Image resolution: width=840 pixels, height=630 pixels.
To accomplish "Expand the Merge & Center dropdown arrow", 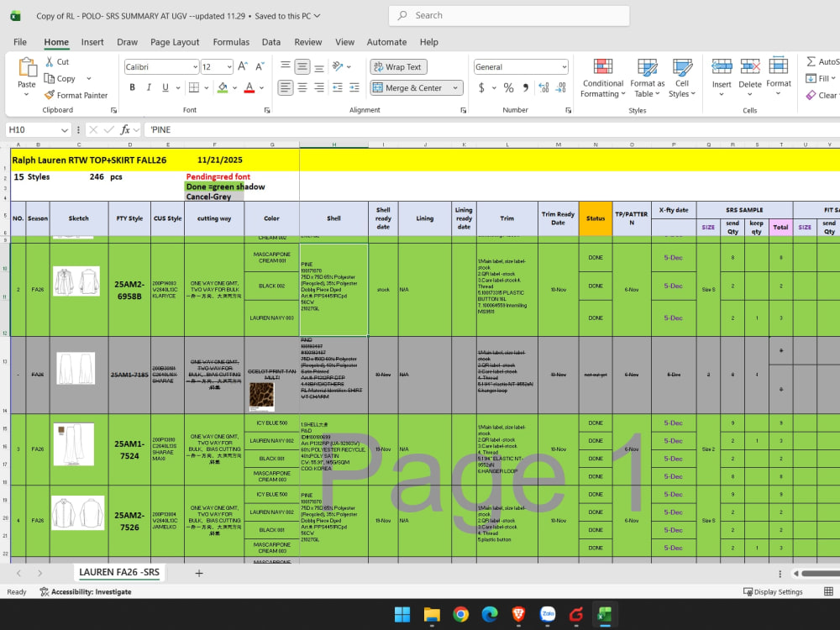I will point(455,88).
